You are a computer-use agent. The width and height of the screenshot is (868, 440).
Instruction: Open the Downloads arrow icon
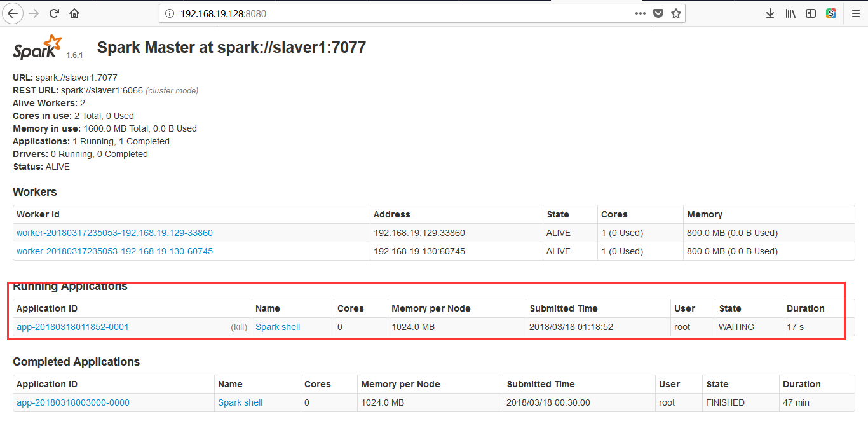click(770, 13)
